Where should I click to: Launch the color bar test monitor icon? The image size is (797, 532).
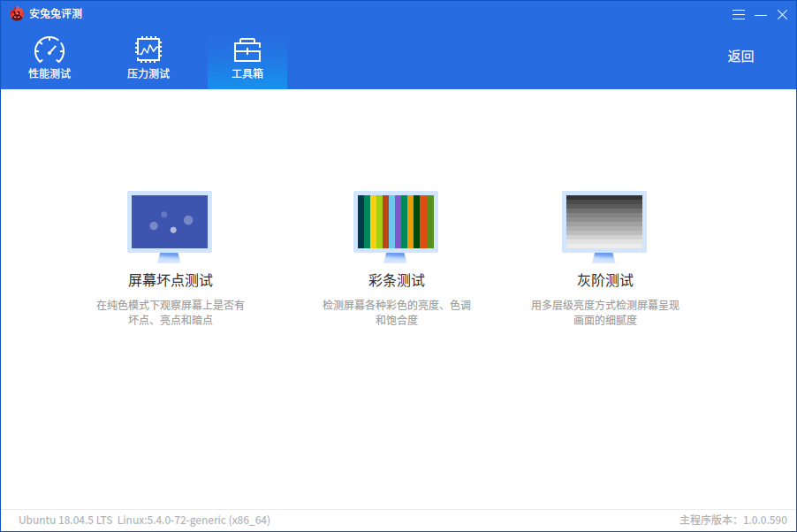(396, 227)
